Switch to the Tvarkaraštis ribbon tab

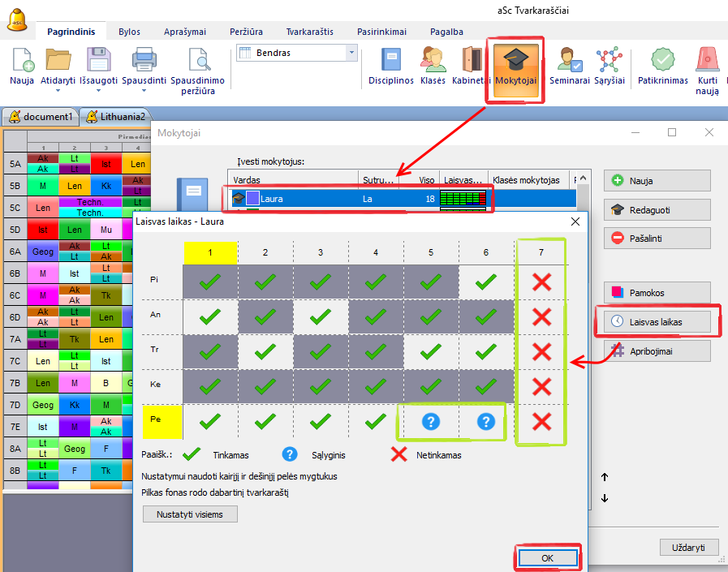pyautogui.click(x=309, y=32)
